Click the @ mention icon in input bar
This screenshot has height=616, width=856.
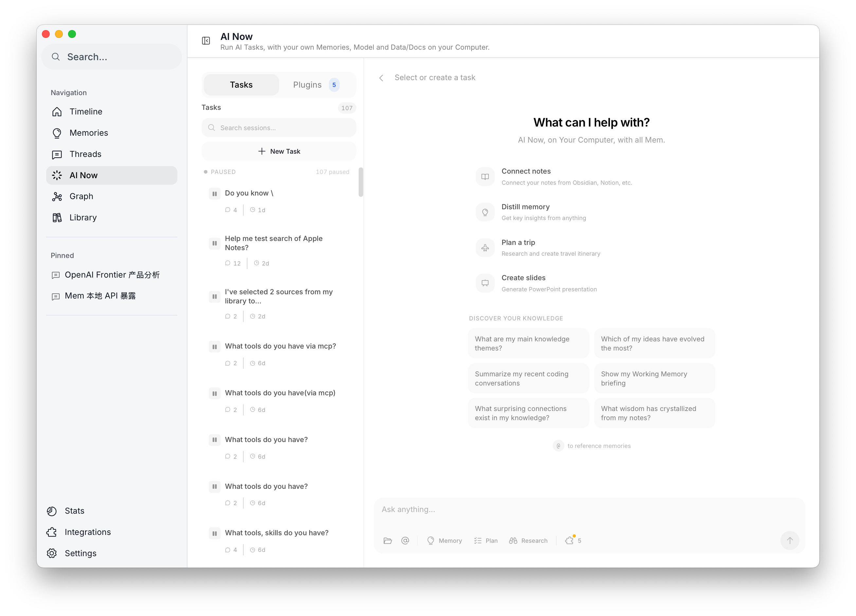[x=405, y=540]
